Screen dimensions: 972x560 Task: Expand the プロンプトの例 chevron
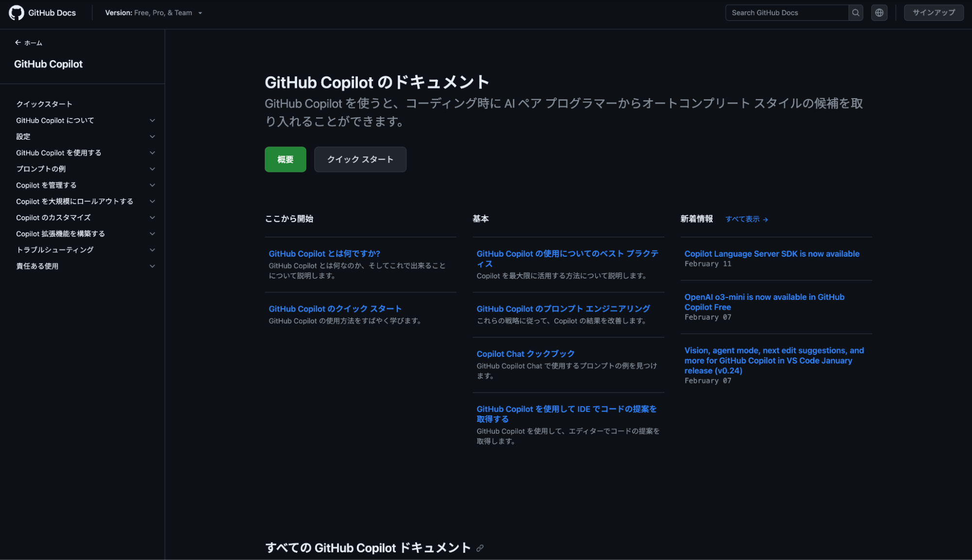pyautogui.click(x=152, y=169)
